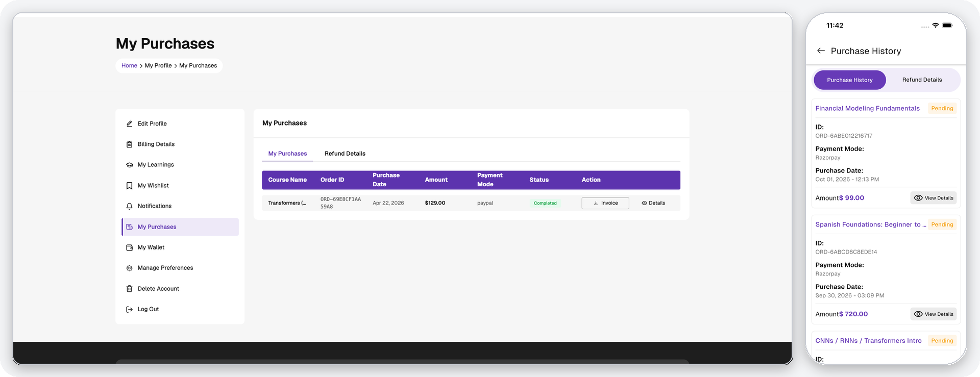This screenshot has width=980, height=377.
Task: Select the mobile Refund Details tab
Action: point(922,80)
